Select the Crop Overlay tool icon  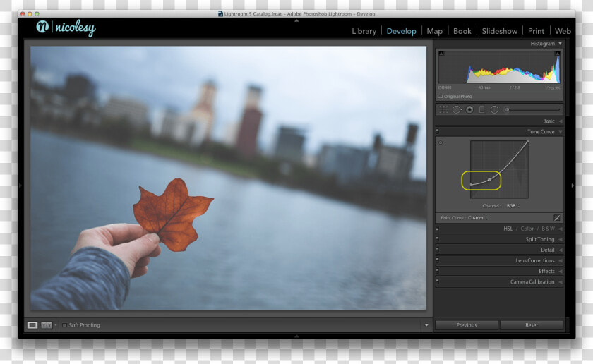coord(443,109)
